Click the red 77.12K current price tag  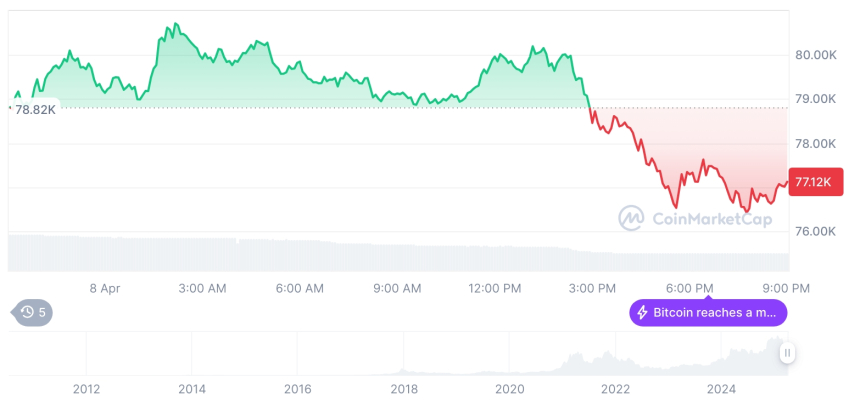click(x=812, y=182)
